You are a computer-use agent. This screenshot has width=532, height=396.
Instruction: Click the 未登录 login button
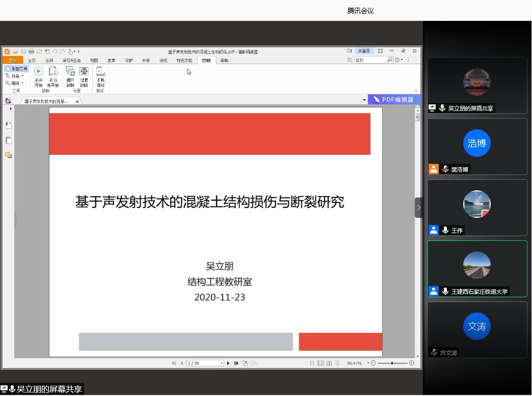pos(364,51)
